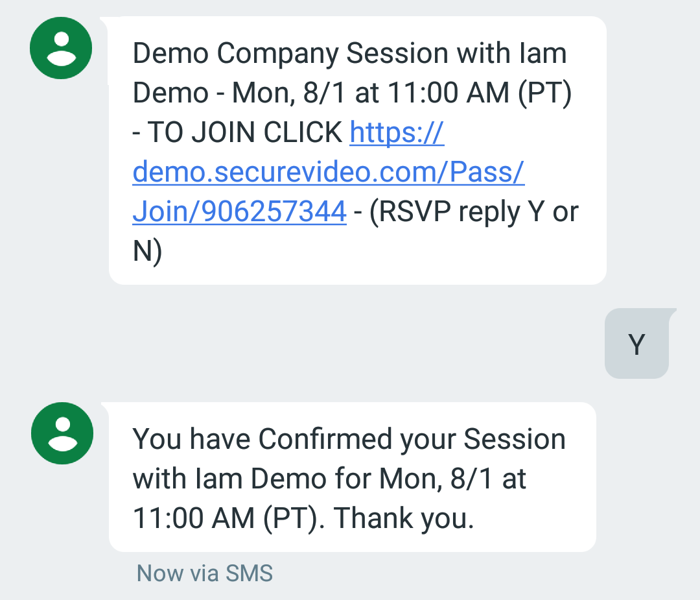Tap the contact avatar beside the confirmation message

pos(62,433)
